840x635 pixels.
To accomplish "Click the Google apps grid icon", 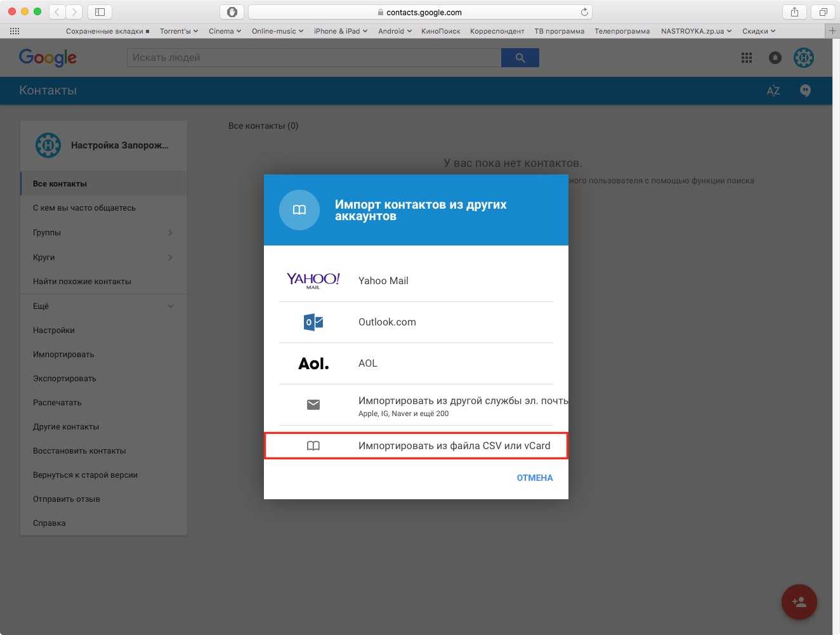I will coord(747,58).
